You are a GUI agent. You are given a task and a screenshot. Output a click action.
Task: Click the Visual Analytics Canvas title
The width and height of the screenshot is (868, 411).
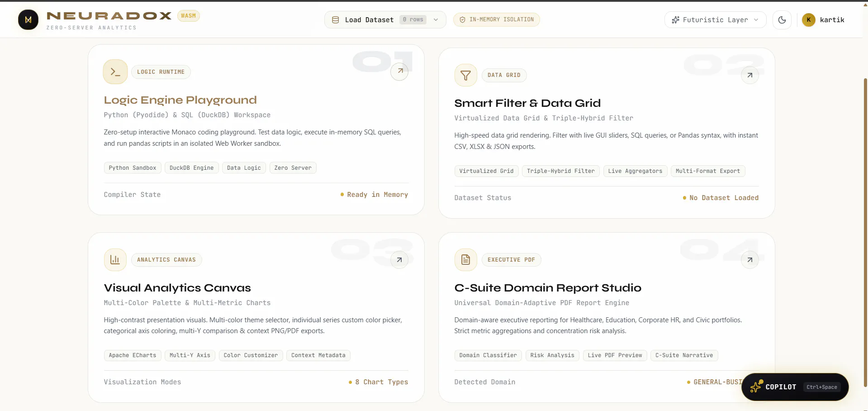coord(177,288)
